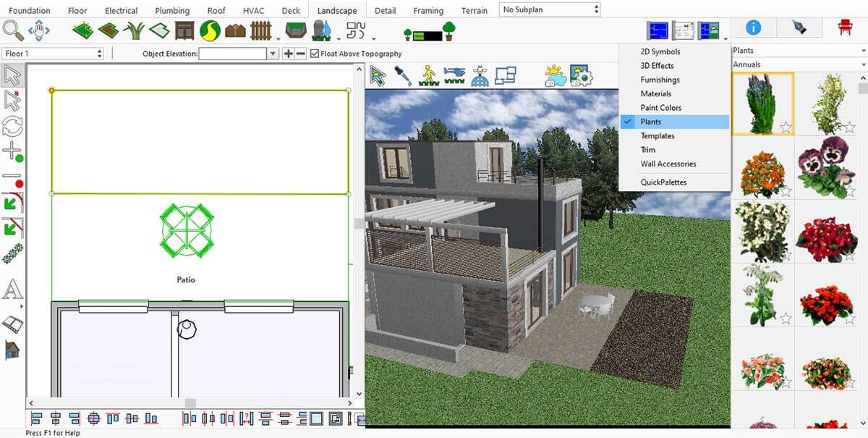Select the Fence tool icon

[x=260, y=30]
